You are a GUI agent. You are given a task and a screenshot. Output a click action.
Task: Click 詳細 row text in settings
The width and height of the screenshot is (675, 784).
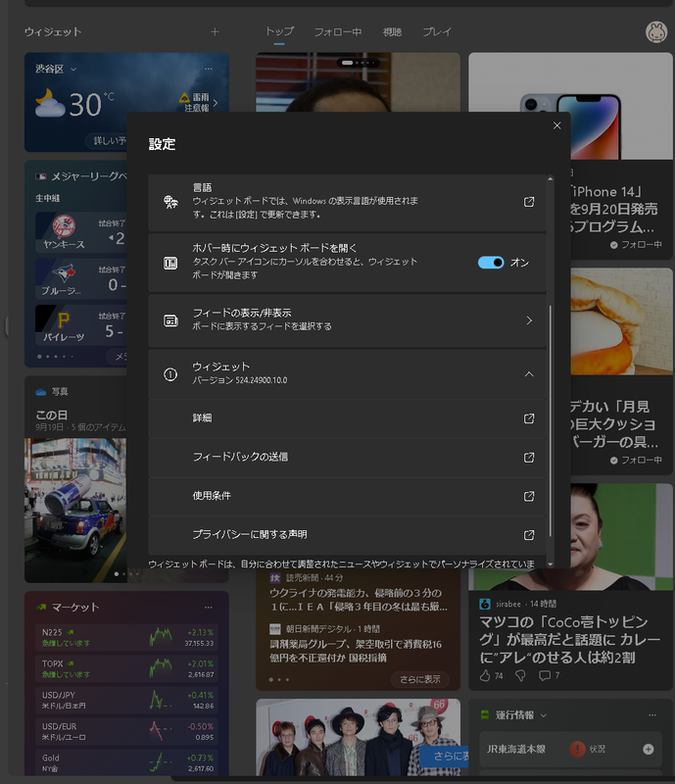(203, 418)
